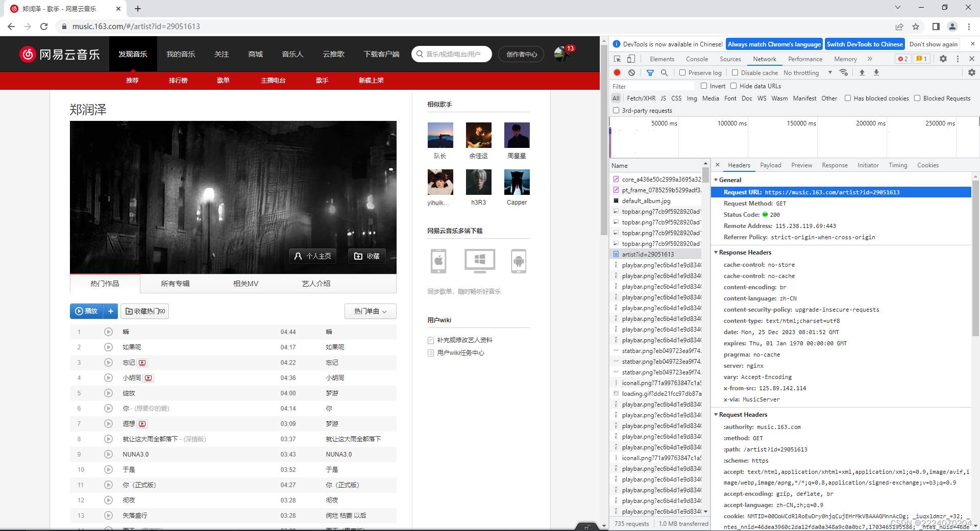Click Don't show again button

click(x=933, y=44)
